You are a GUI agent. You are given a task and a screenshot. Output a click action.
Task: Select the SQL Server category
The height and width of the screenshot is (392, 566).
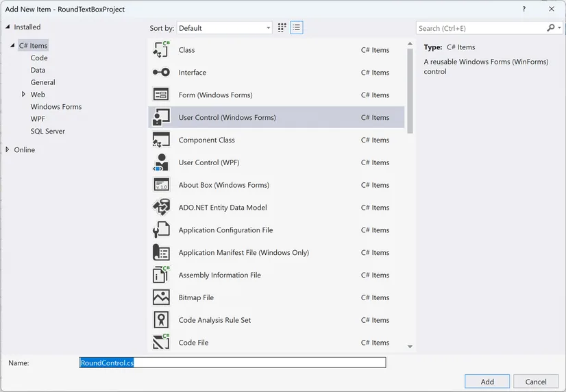(x=48, y=131)
